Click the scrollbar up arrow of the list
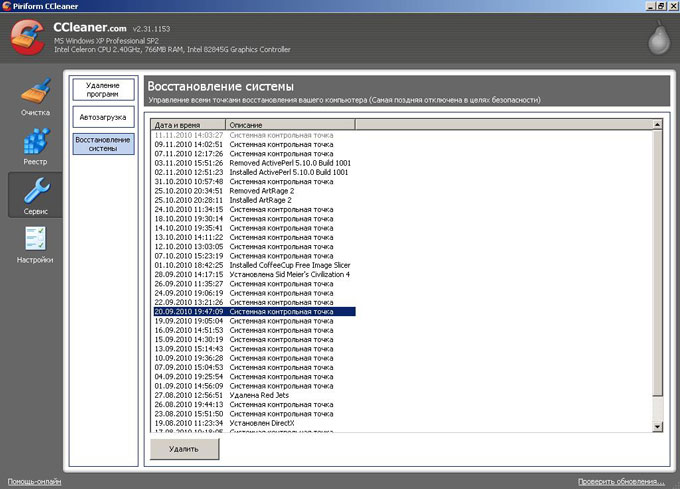 pos(657,124)
